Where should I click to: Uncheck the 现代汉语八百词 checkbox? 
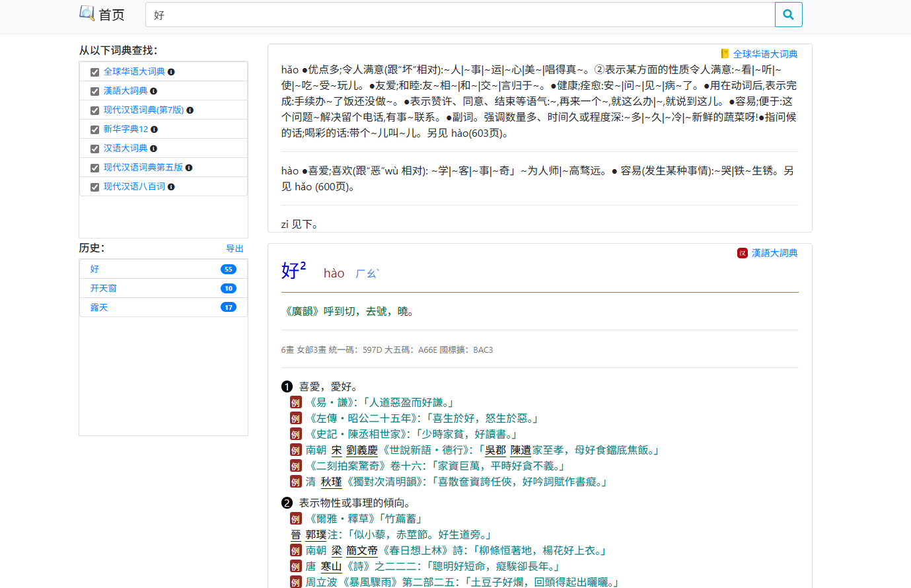tap(94, 186)
